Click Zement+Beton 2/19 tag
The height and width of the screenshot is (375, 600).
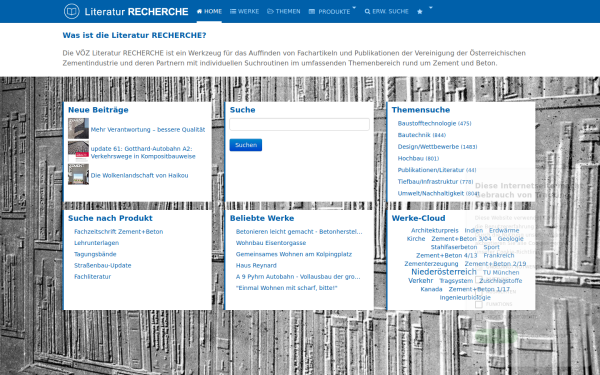(x=495, y=264)
